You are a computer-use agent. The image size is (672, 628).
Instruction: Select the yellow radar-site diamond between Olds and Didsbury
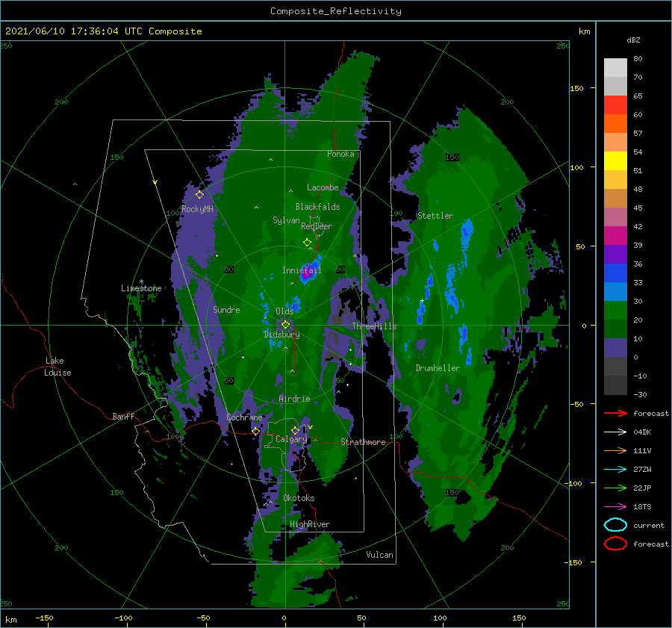(x=285, y=325)
